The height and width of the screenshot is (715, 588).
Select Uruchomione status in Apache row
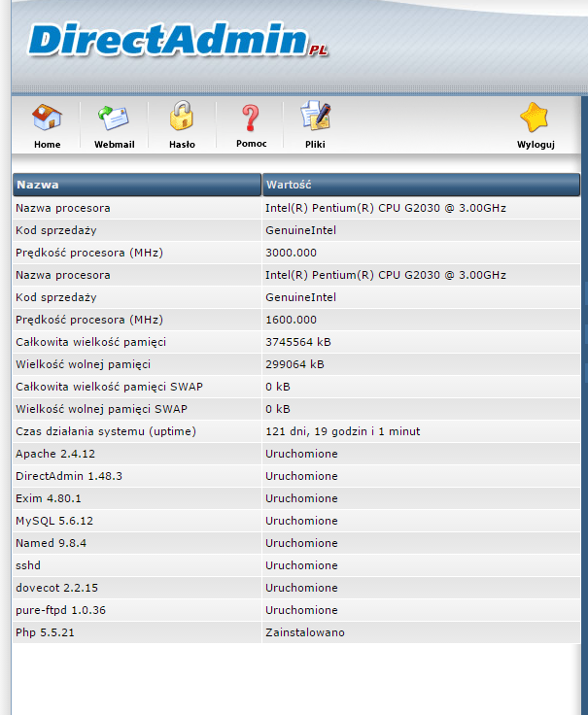[x=301, y=454]
